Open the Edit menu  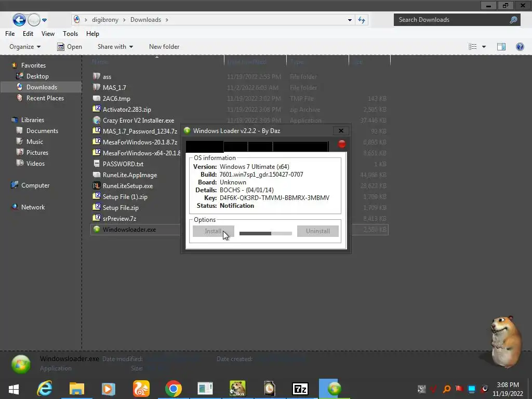[x=28, y=34]
